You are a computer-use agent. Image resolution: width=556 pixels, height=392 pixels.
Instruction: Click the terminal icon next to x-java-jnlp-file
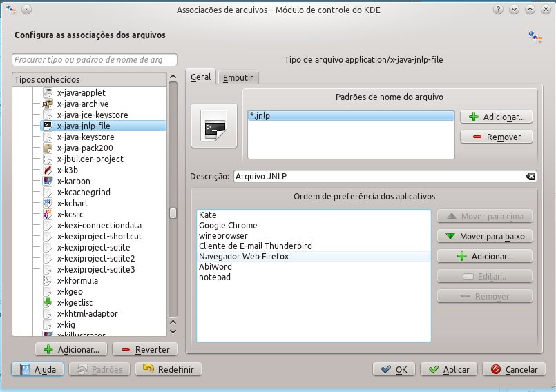(48, 126)
